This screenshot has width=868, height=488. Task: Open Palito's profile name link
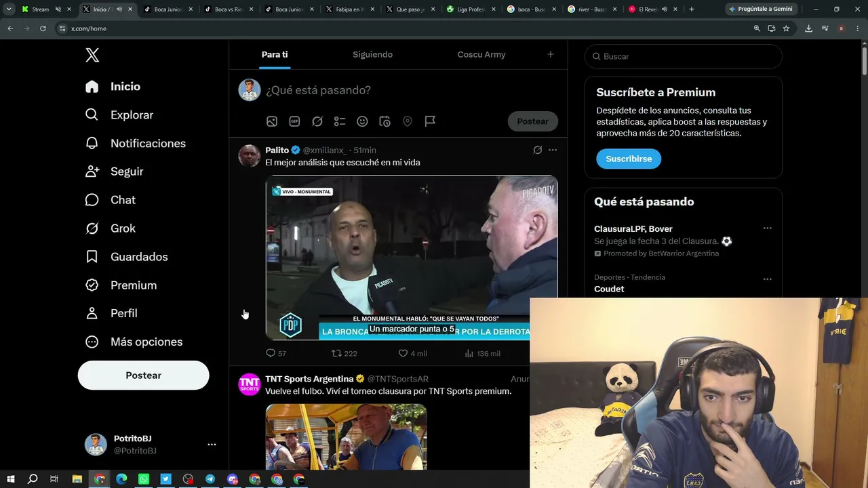(x=277, y=150)
